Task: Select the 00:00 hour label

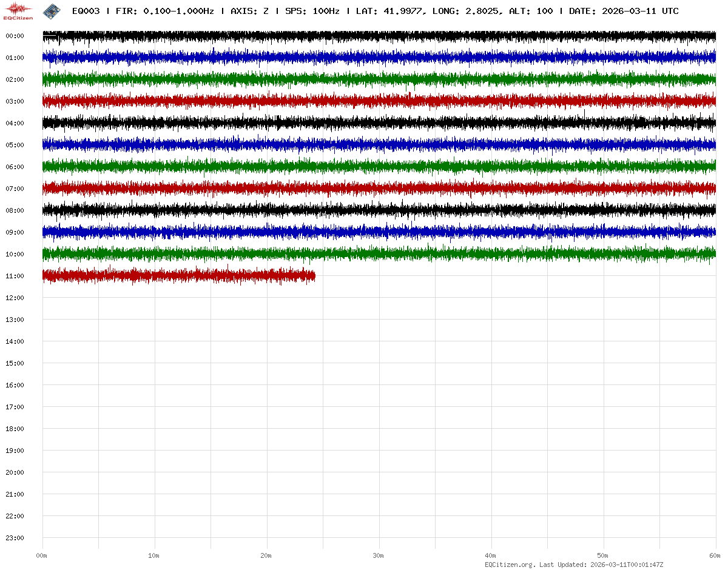Action: click(15, 36)
